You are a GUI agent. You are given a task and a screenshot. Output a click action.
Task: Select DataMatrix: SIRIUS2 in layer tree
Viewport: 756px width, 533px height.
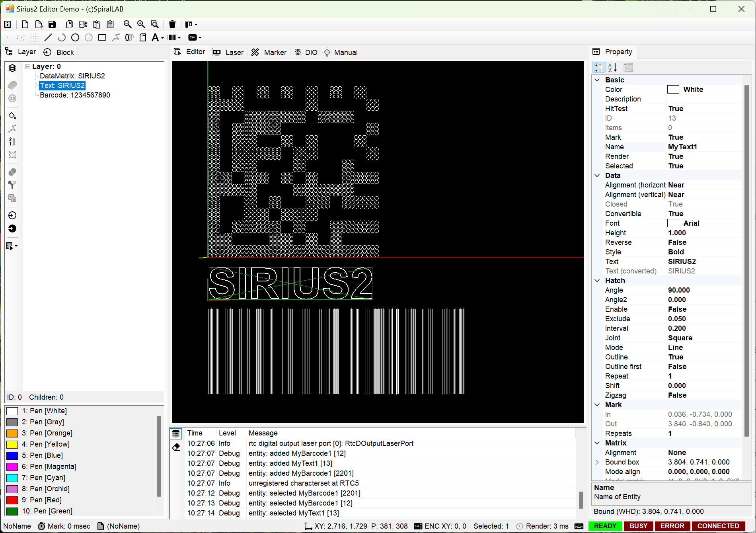(72, 76)
